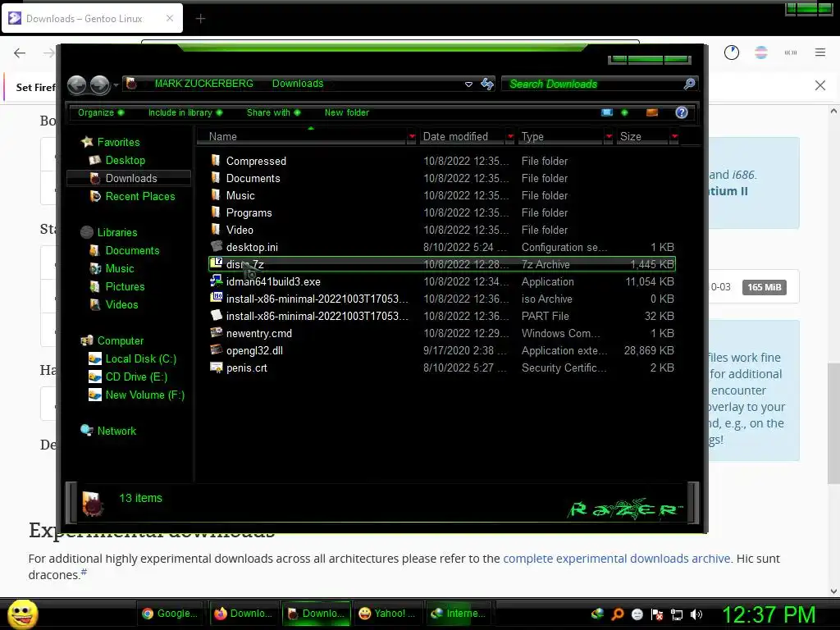840x630 pixels.
Task: Click inside the Search Downloads field
Action: coord(592,84)
